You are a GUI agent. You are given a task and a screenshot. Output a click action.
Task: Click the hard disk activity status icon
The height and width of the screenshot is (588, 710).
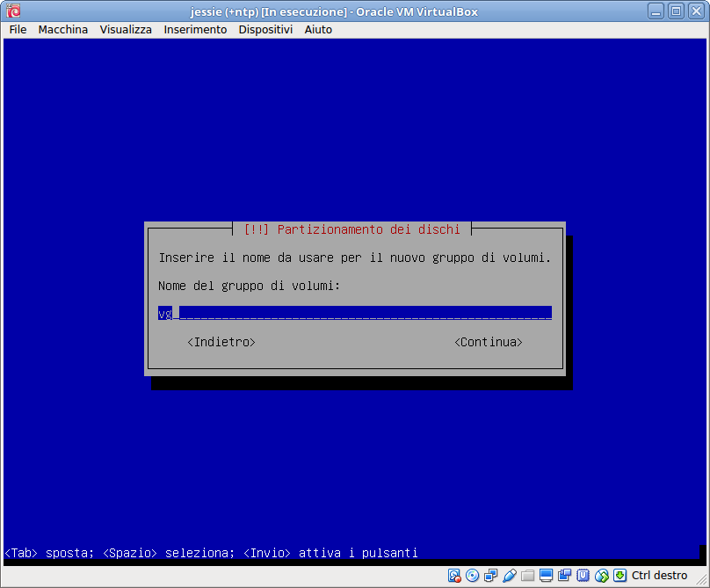[x=454, y=576]
